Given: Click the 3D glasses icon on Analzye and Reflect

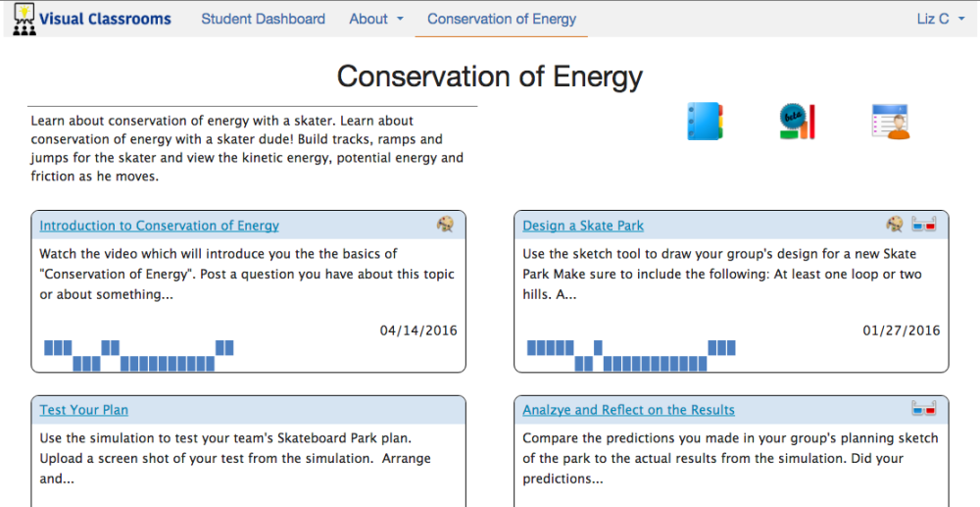Looking at the screenshot, I should (x=924, y=409).
